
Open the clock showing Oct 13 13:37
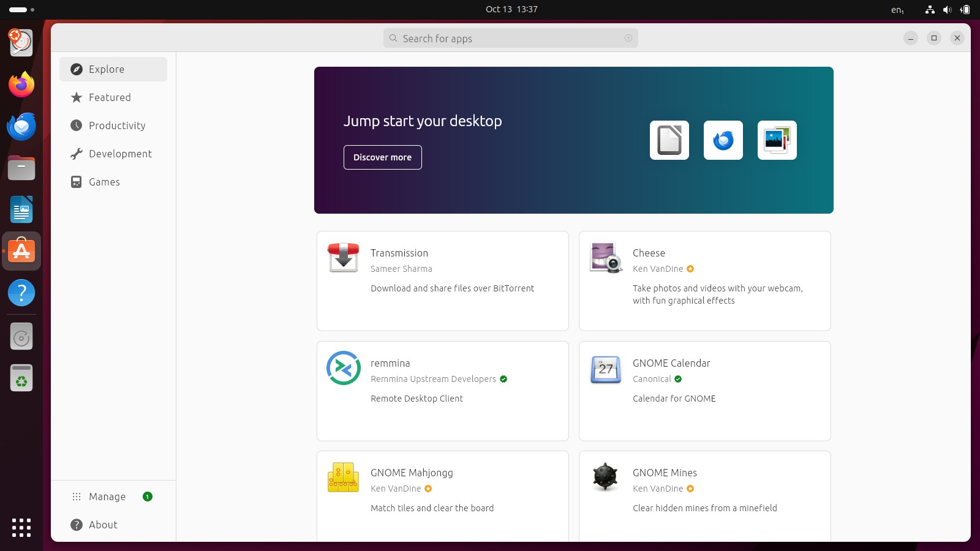click(511, 9)
